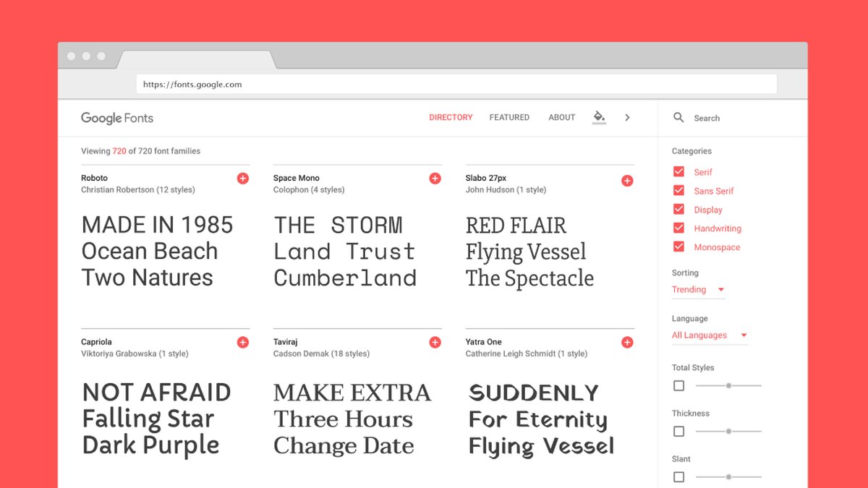868x488 pixels.
Task: Enable the Total Styles filter checkbox
Action: coord(678,386)
